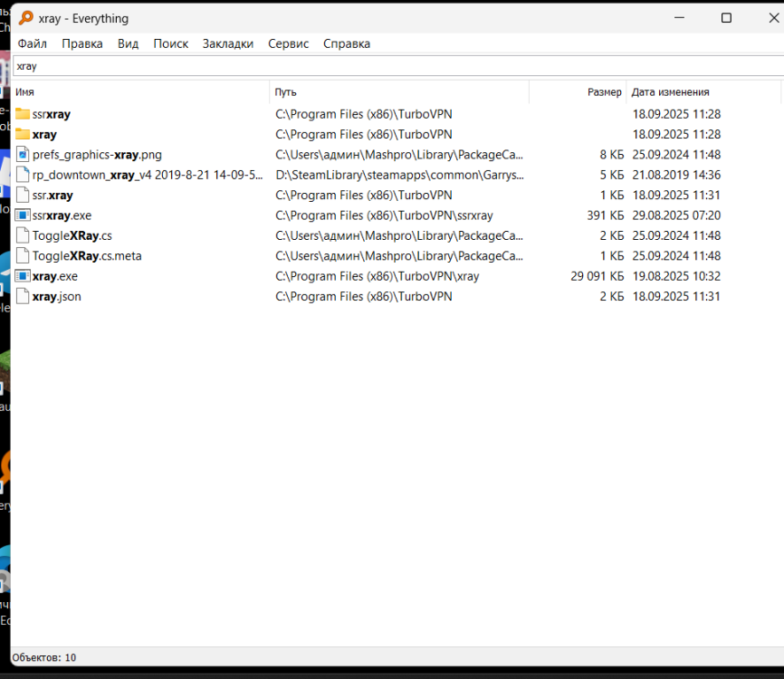Sort results by the Размер column header
This screenshot has height=679, width=784.
tap(578, 92)
